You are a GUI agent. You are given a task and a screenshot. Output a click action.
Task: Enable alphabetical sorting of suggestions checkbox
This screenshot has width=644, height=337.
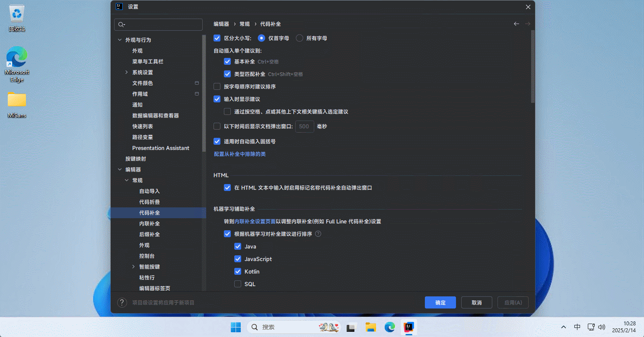click(217, 87)
